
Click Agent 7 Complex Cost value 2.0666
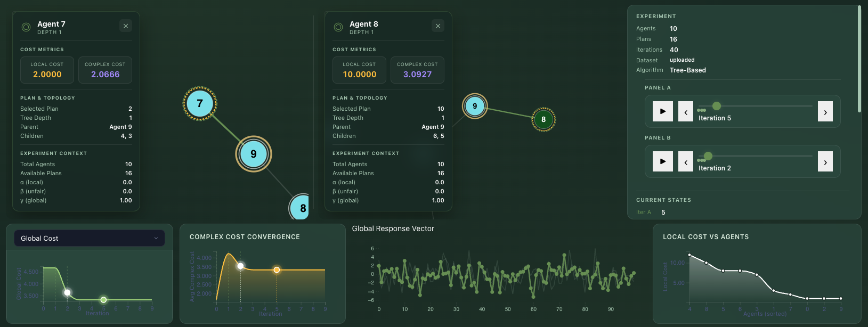pos(106,75)
